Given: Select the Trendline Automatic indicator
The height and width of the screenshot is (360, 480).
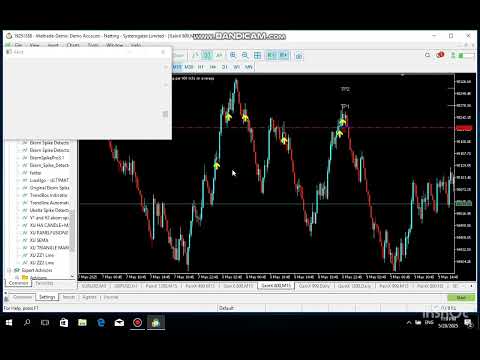Looking at the screenshot, I should (x=49, y=203).
